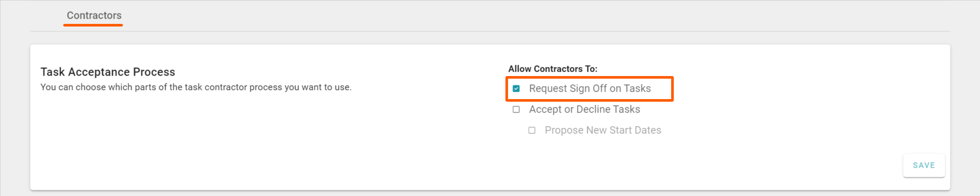The image size is (980, 196).
Task: Open the Contractors tab
Action: tap(94, 16)
